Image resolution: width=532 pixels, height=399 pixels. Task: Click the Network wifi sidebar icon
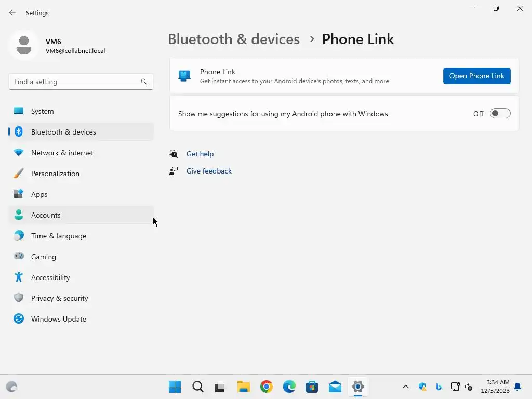(x=19, y=153)
